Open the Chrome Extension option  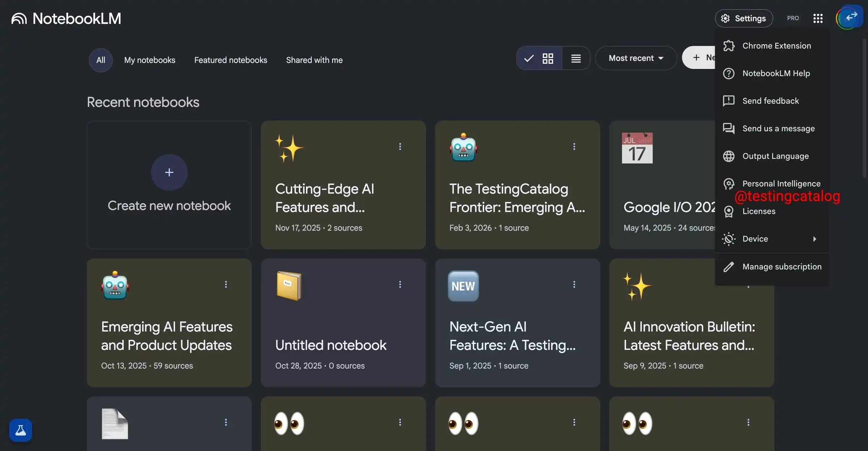tap(776, 46)
